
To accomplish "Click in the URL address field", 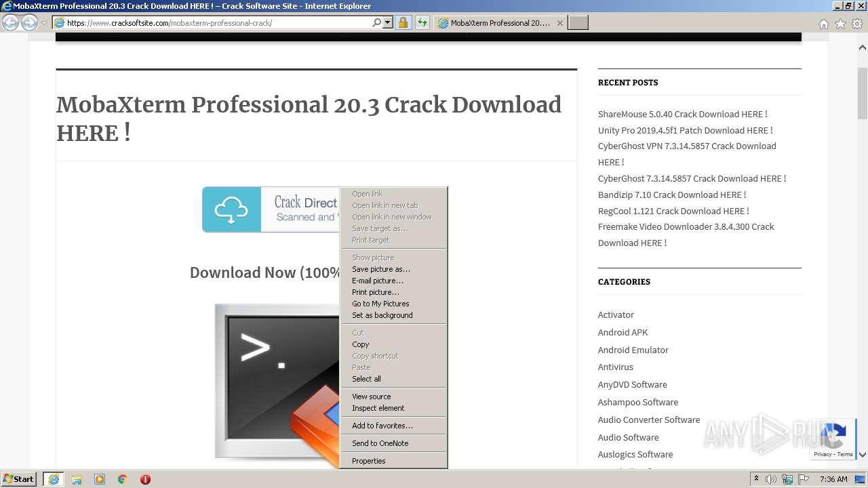I will click(x=217, y=22).
